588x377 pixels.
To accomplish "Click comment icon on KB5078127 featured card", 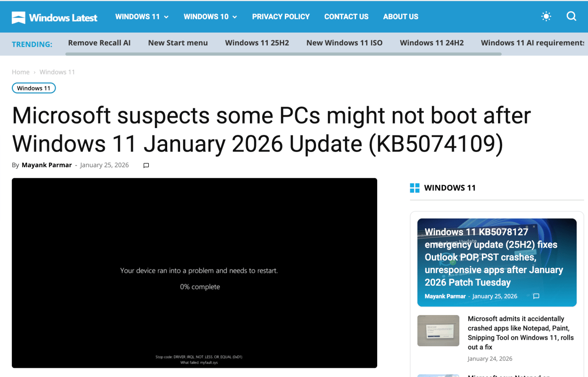I will pos(536,297).
